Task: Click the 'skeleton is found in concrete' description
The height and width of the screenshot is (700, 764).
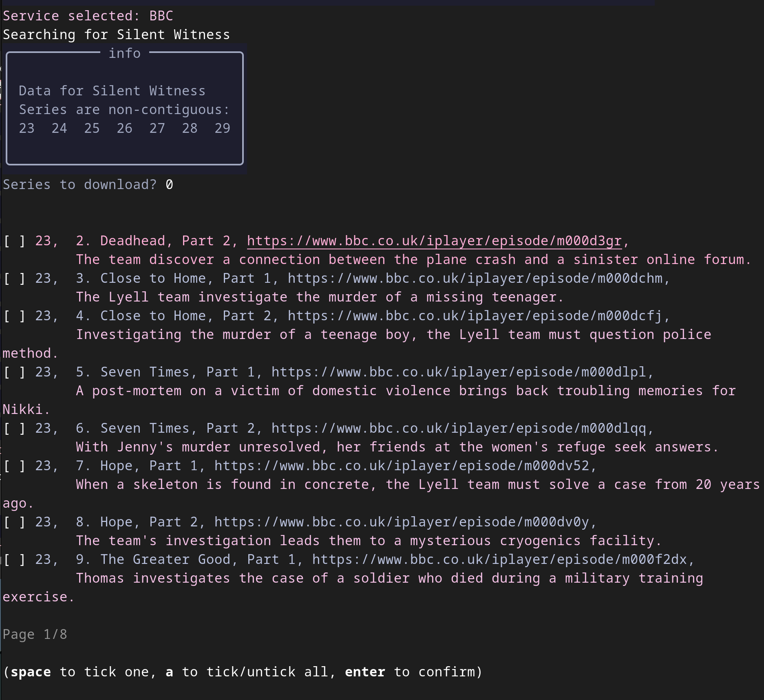Action: point(418,484)
